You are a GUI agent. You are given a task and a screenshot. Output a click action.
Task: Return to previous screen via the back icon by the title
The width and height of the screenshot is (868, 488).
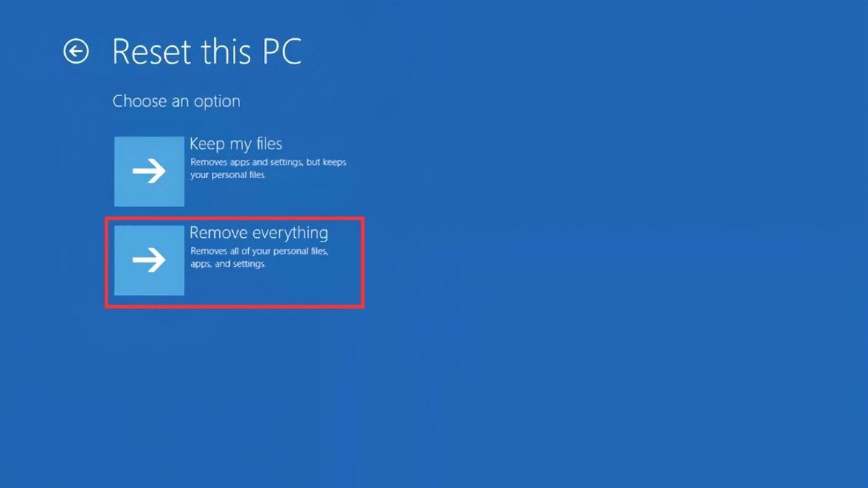[x=76, y=51]
